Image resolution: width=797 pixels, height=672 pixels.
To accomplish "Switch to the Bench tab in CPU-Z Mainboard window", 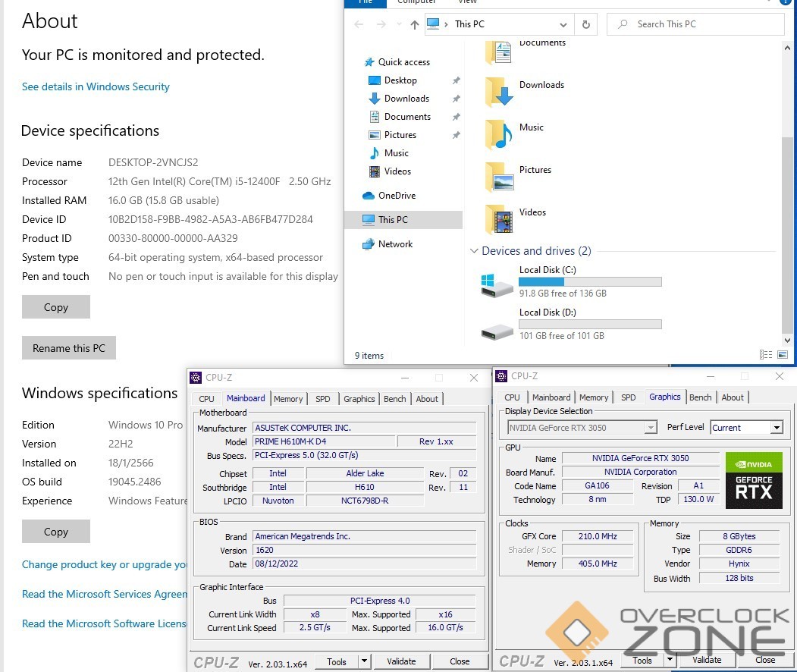I will click(394, 399).
